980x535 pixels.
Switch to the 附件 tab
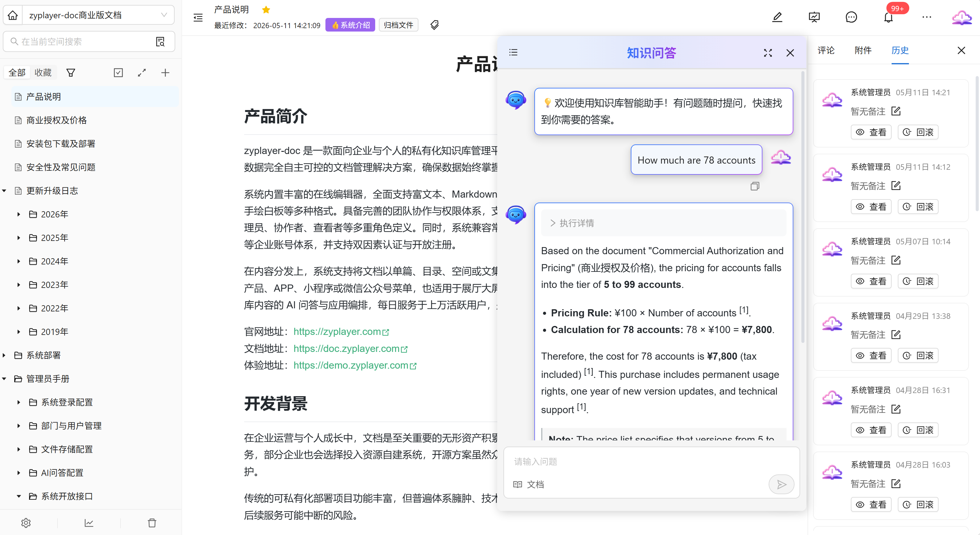863,50
